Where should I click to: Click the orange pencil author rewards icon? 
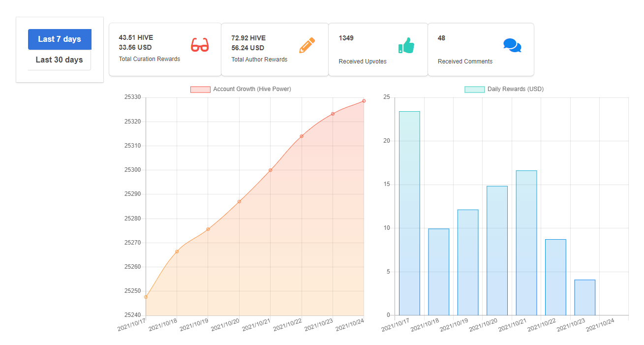[x=307, y=45]
